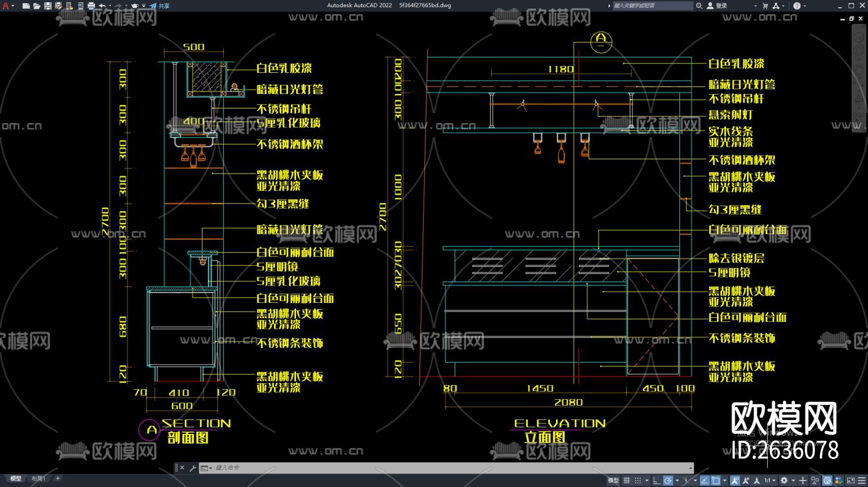Click the Plot printer icon
The height and width of the screenshot is (487, 868).
point(91,6)
